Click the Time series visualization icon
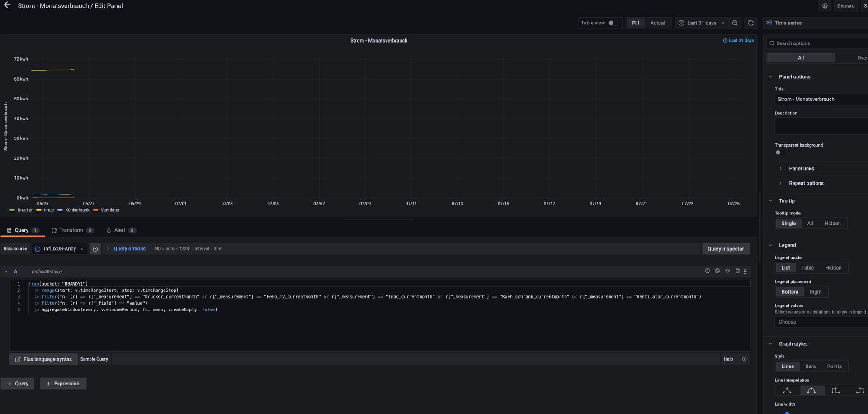Screen dimensions: 868x414 click(x=769, y=23)
